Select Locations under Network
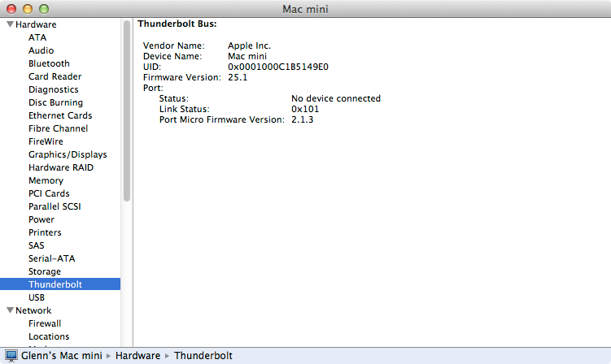This screenshot has height=364, width=611. pos(49,336)
